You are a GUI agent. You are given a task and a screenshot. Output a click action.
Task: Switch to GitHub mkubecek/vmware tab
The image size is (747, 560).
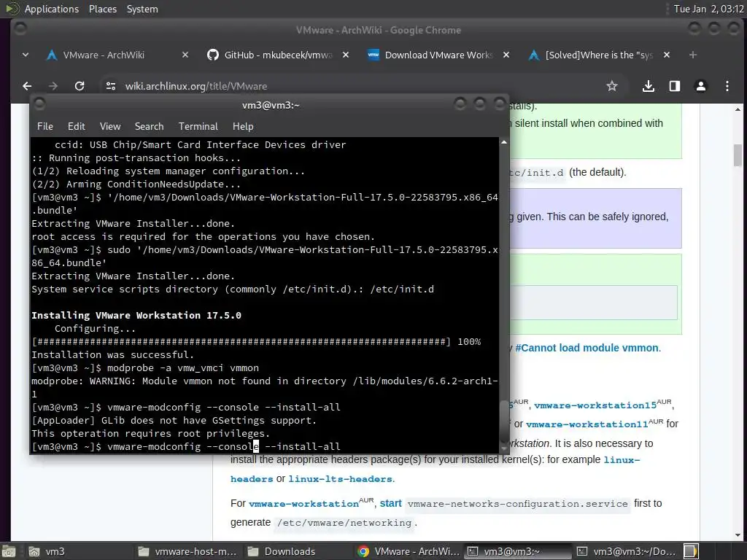point(278,55)
